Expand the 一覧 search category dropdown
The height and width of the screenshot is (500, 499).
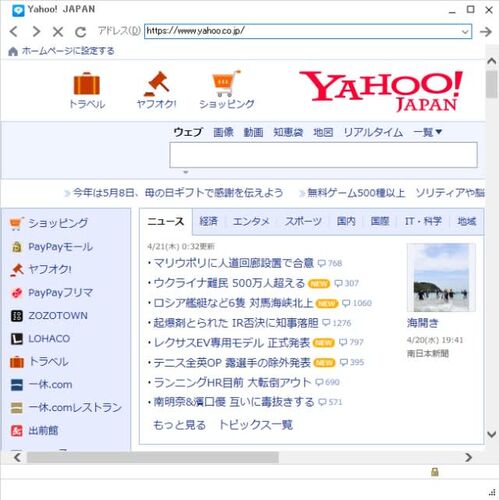(x=427, y=132)
